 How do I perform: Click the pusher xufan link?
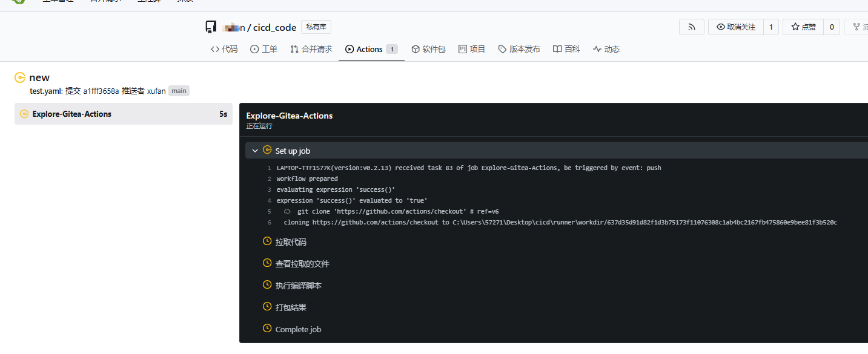(x=156, y=91)
